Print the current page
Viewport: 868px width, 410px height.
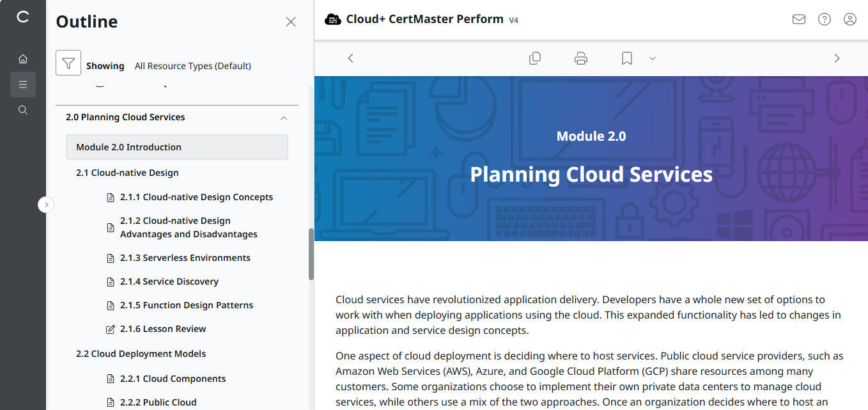[x=580, y=58]
